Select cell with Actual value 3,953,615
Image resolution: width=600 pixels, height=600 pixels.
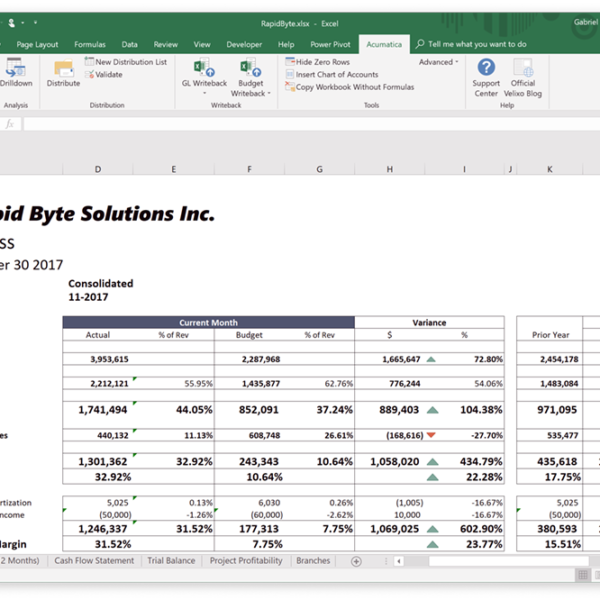coord(98,359)
